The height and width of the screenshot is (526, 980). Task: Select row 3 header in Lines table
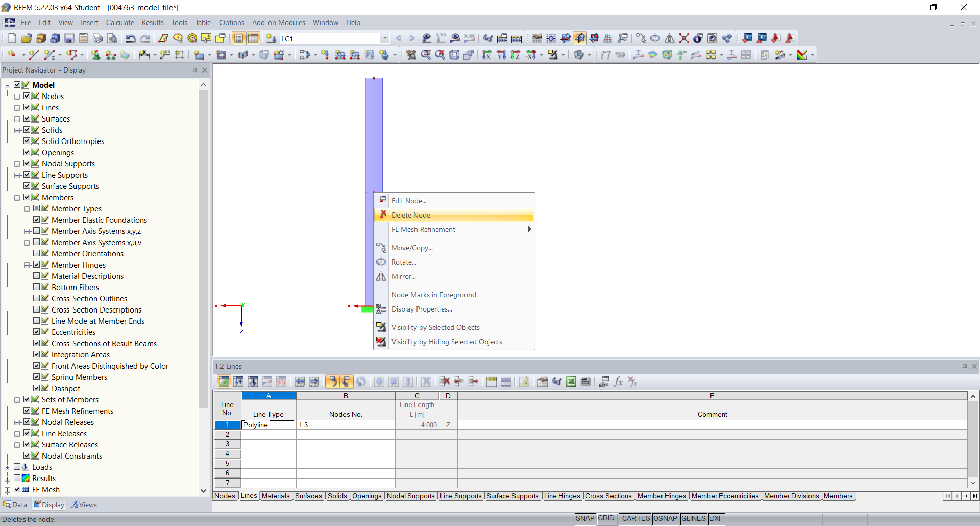click(227, 444)
